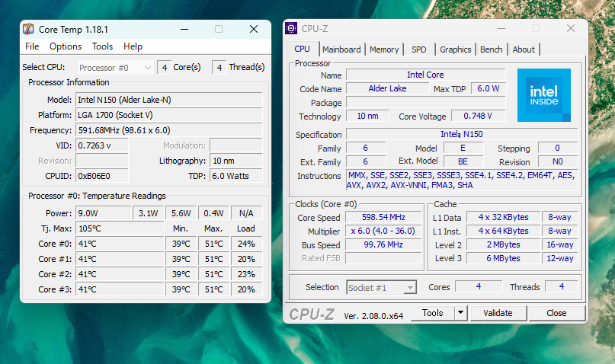Image resolution: width=615 pixels, height=364 pixels.
Task: Click the Core Voltage value 0.748 V
Action: pyautogui.click(x=478, y=116)
